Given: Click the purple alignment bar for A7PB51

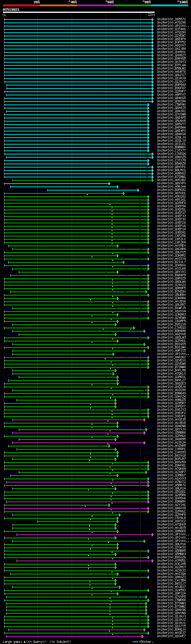Looking at the screenshot, I should (85, 561).
